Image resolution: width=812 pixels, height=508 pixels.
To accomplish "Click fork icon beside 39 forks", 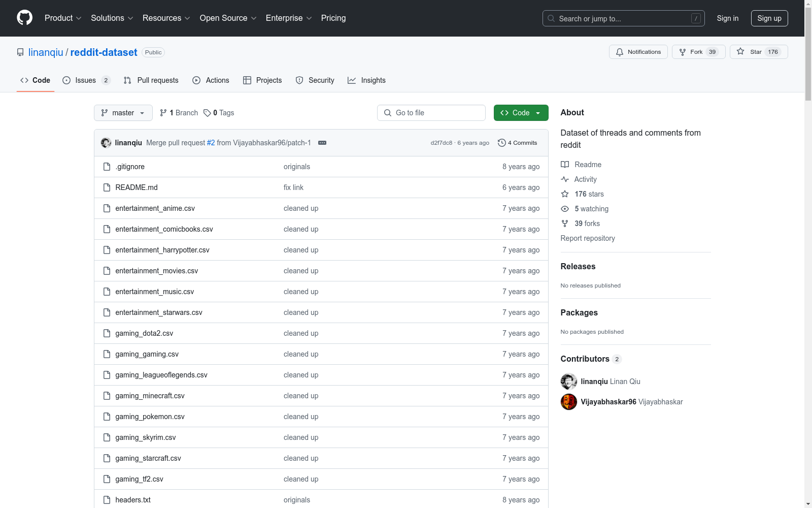I will point(565,224).
